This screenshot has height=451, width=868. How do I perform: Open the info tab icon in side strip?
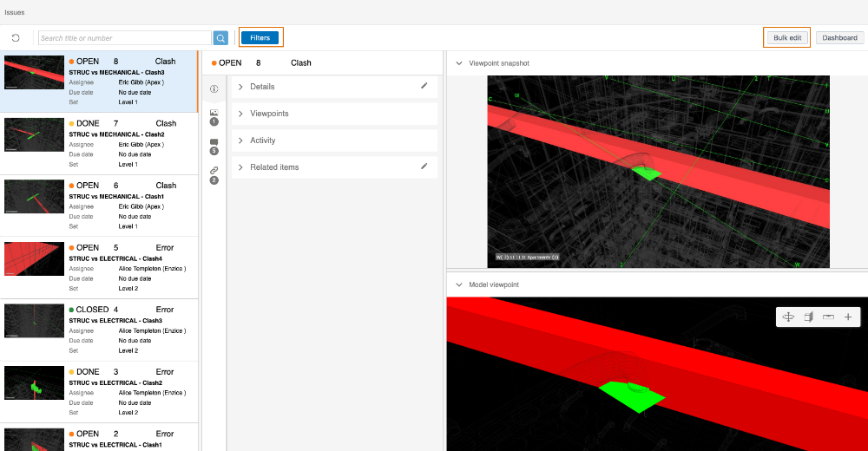pos(214,88)
